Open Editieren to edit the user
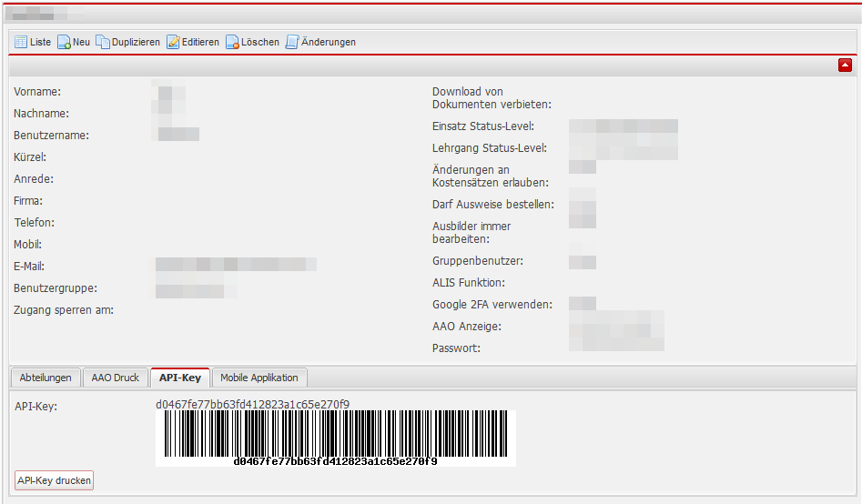Image resolution: width=862 pixels, height=504 pixels. click(173, 42)
